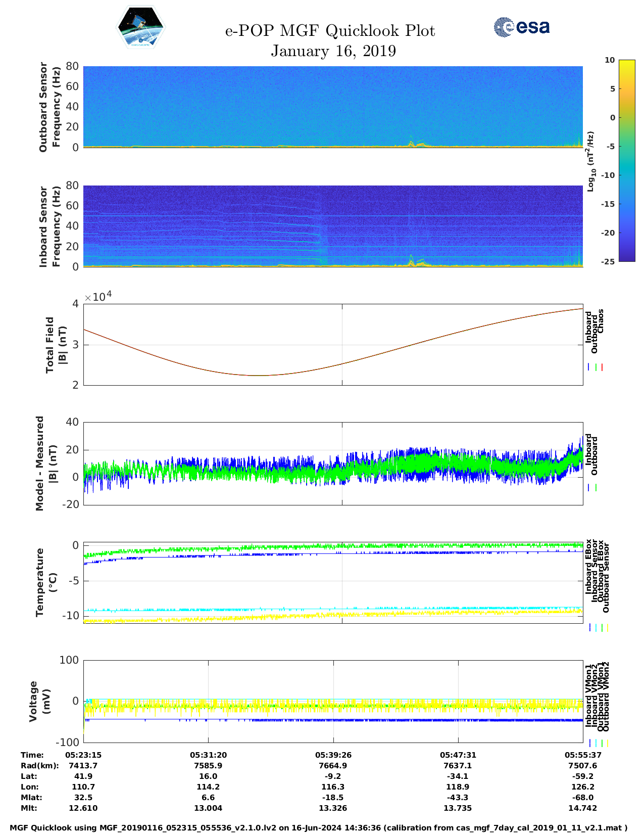Click the 05:55:37 end time label
This screenshot has width=644, height=834.
pos(582,755)
